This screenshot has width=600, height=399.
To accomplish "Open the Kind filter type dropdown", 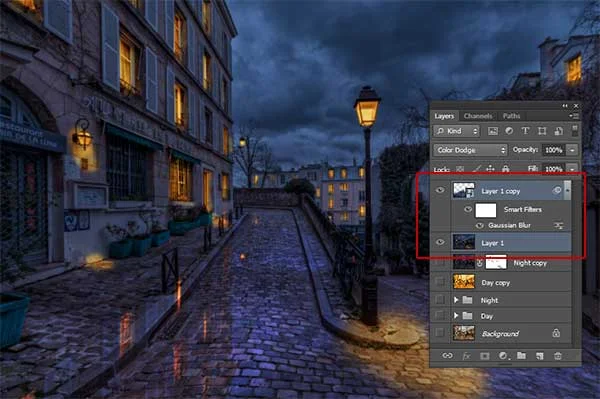I will [457, 131].
